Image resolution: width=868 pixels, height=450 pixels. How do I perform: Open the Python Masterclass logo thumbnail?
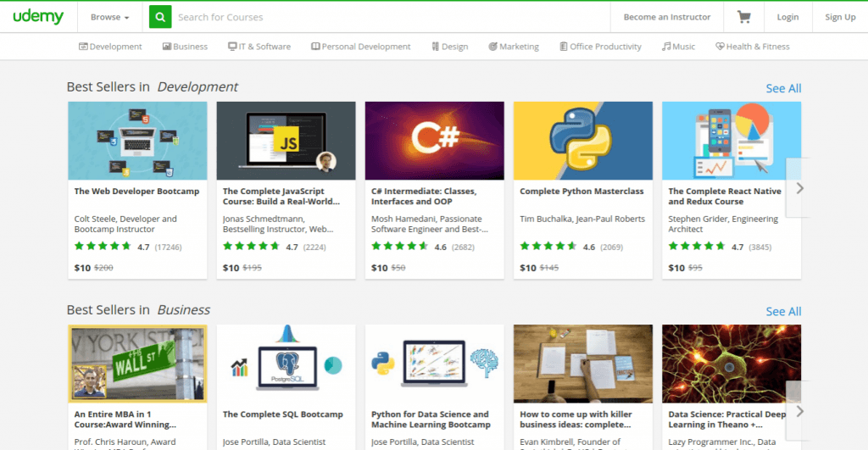[x=583, y=141]
